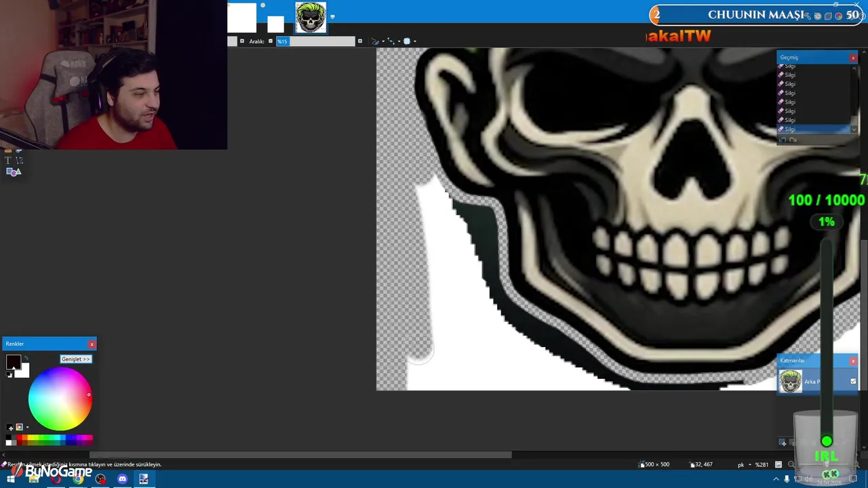Close the Renkler panel
The image size is (868, 488).
tap(92, 344)
